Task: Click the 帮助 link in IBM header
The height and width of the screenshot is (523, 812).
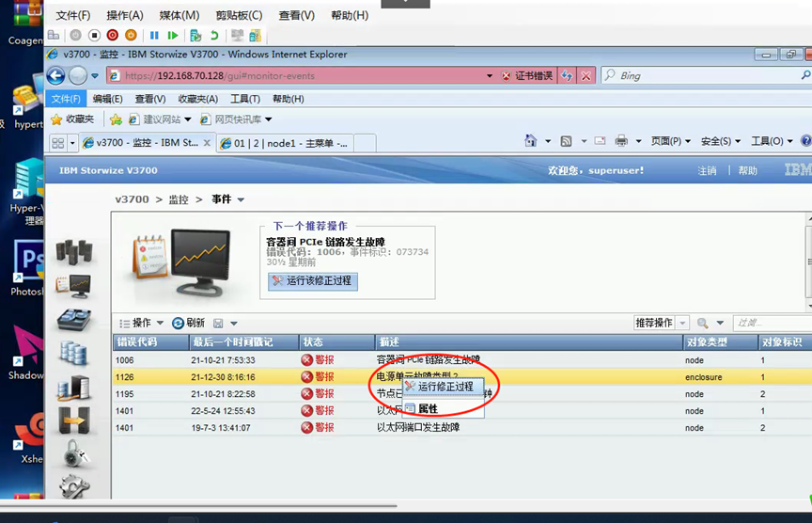Action: tap(747, 170)
